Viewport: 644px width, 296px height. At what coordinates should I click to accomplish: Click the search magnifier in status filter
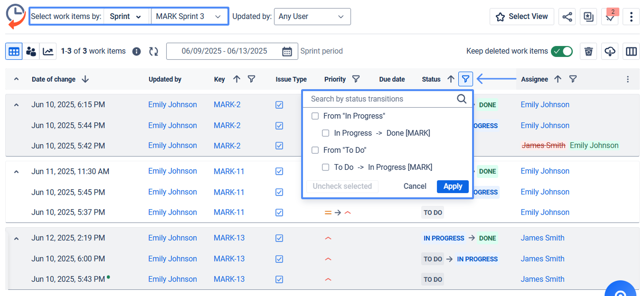coord(462,99)
